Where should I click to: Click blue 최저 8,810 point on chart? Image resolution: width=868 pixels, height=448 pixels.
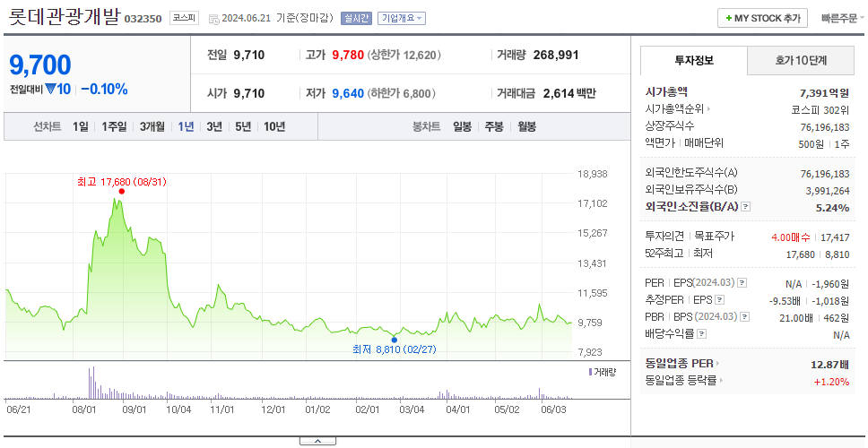395,340
